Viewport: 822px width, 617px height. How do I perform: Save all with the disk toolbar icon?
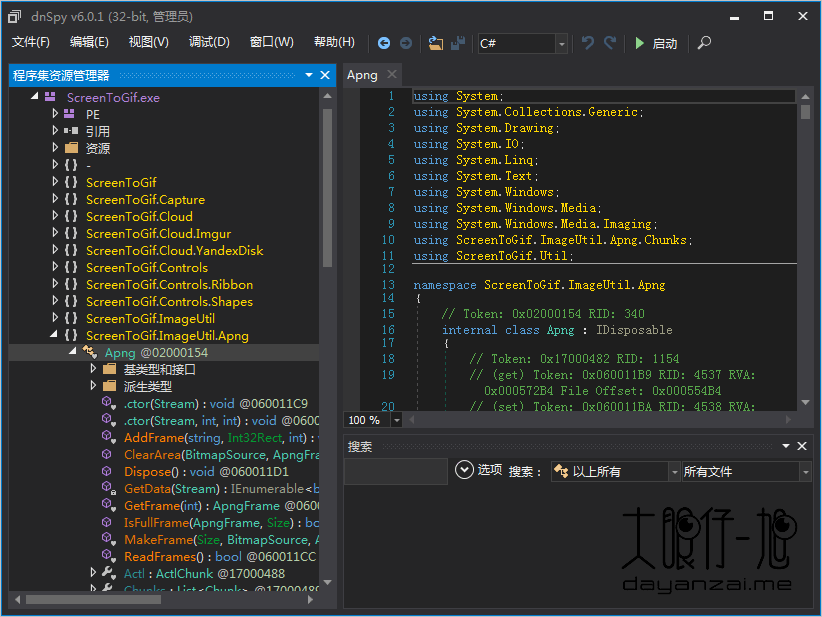pos(458,43)
